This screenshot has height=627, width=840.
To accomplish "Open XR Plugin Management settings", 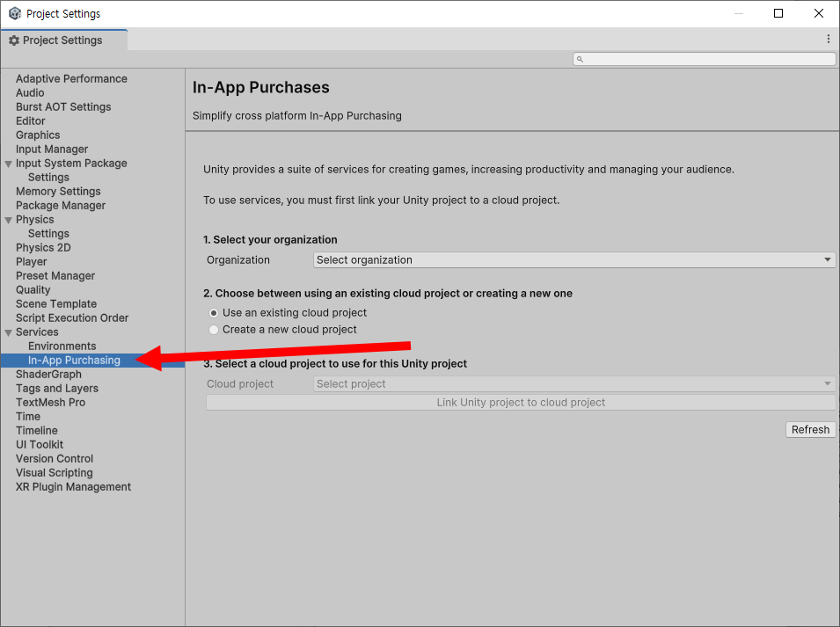I will (x=73, y=486).
